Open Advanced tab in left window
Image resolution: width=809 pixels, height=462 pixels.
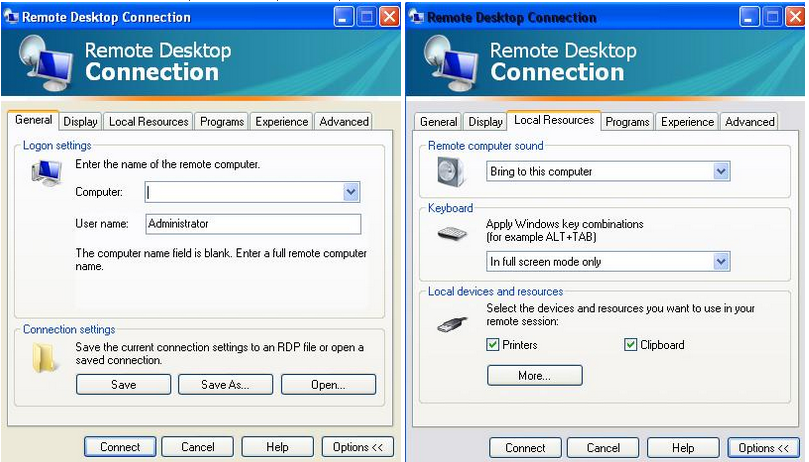click(344, 122)
